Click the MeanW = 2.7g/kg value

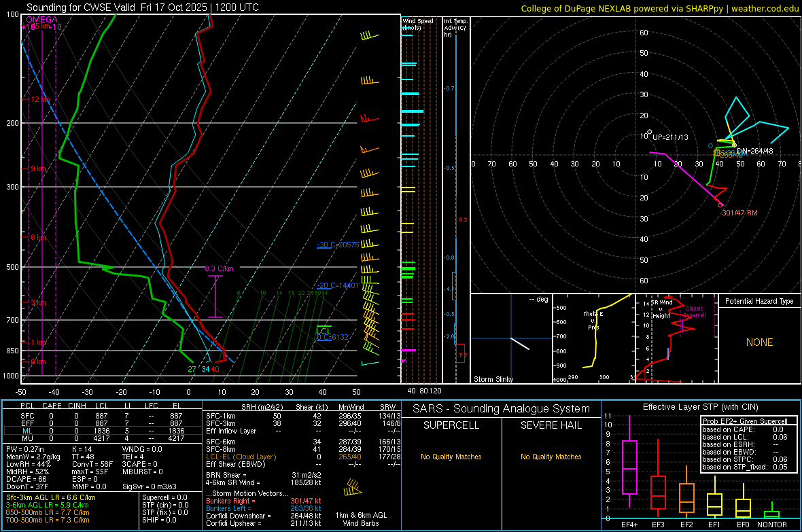(33, 457)
